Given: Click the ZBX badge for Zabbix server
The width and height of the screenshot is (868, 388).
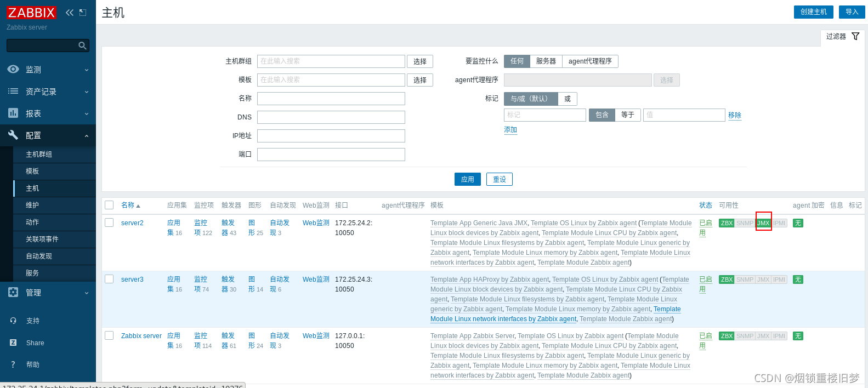Looking at the screenshot, I should 727,336.
